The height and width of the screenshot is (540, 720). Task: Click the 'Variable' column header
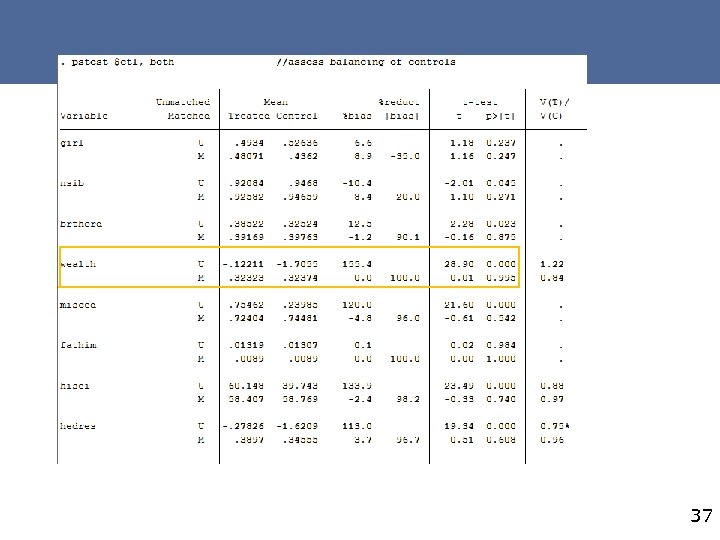click(x=84, y=115)
